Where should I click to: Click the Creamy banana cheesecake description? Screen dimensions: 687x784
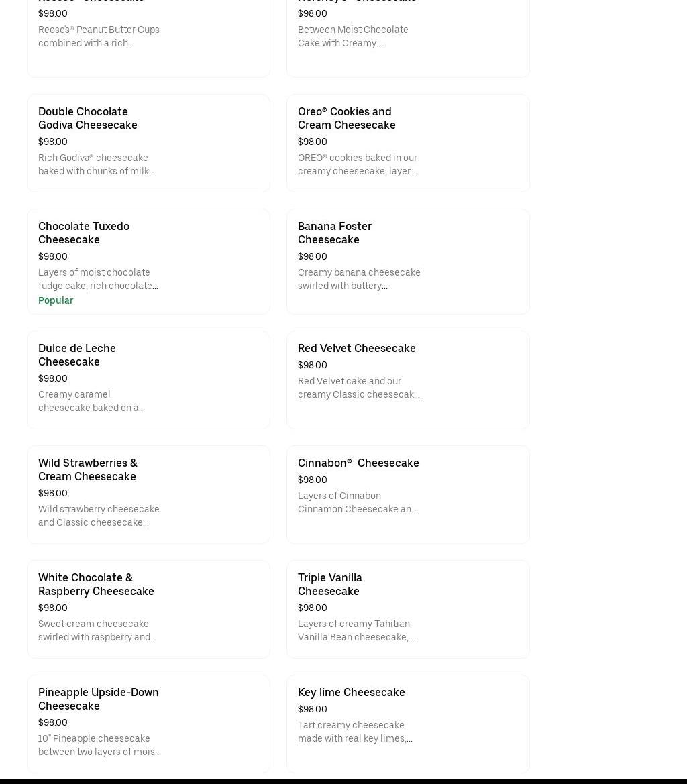(359, 280)
